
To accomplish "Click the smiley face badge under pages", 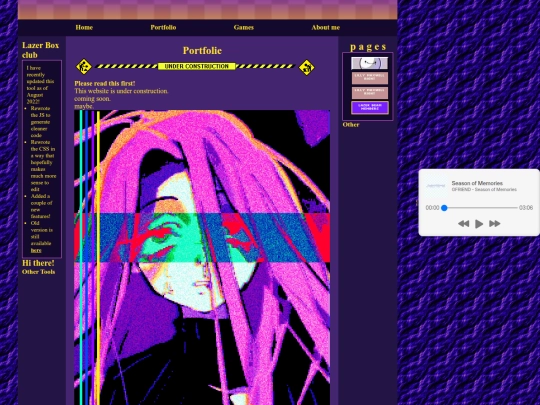I will click(x=370, y=63).
